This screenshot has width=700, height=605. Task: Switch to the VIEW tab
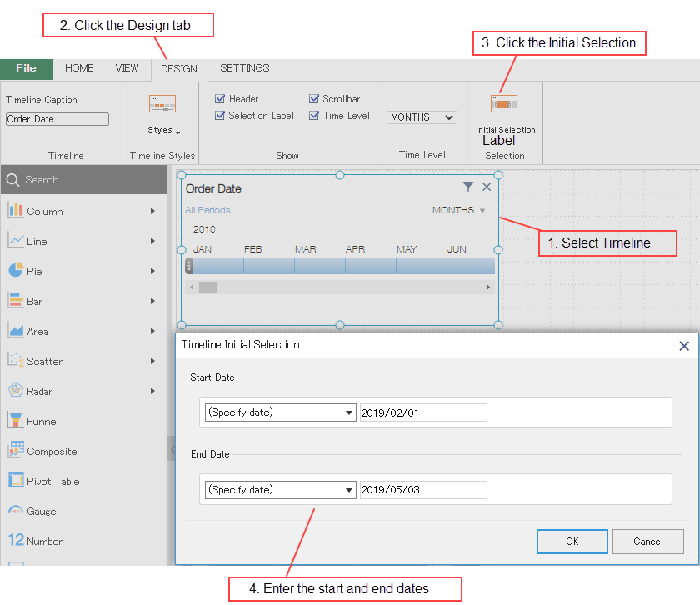pyautogui.click(x=127, y=68)
